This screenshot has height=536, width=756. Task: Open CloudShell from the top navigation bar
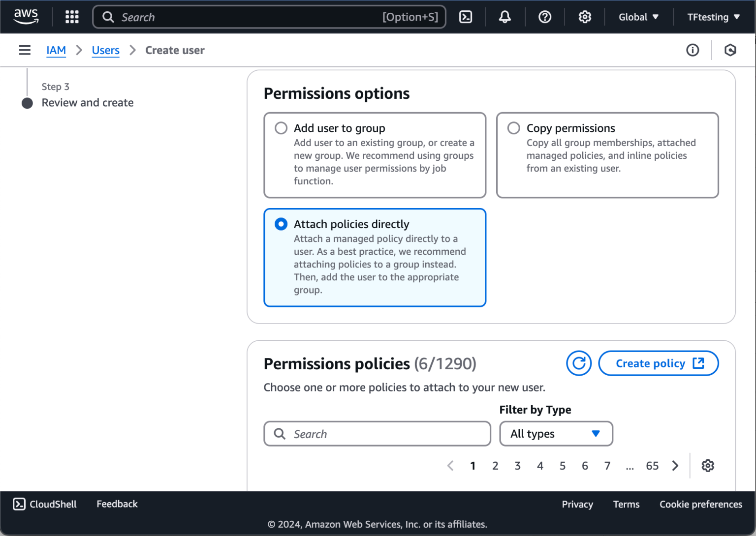tap(465, 17)
